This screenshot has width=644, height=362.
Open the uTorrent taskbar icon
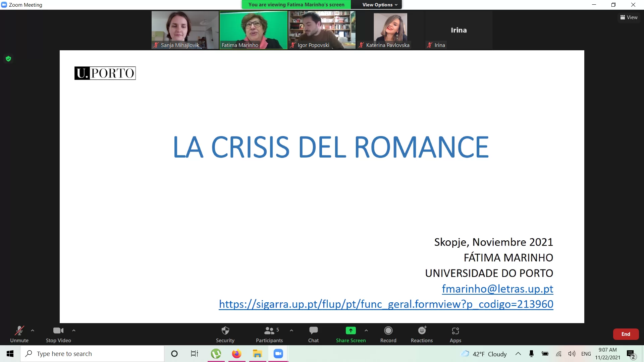(x=216, y=354)
